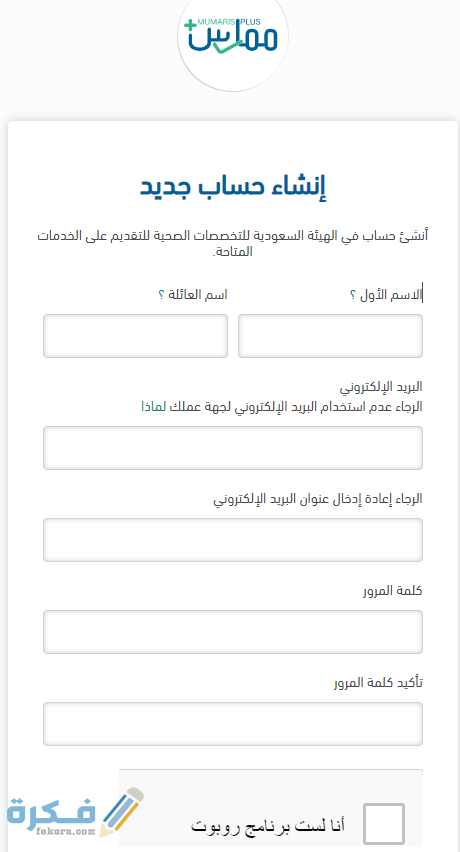Click the كلمة المرور label text
The width and height of the screenshot is (460, 852).
tap(393, 591)
